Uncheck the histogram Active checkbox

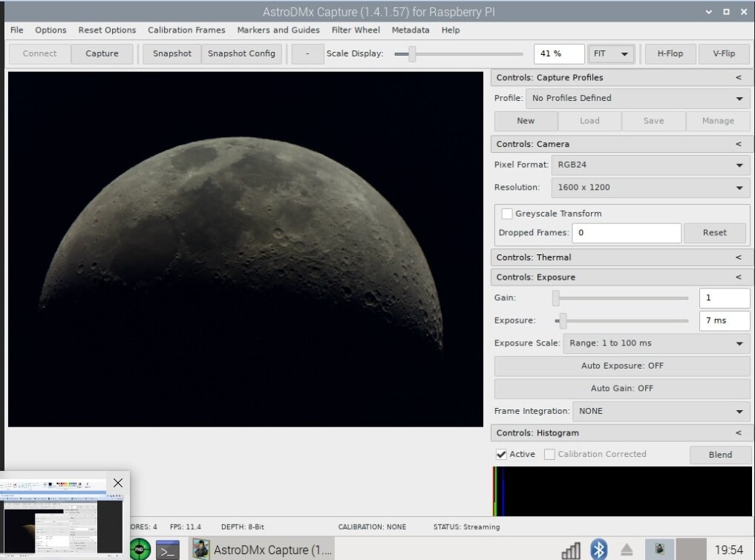[x=501, y=455]
